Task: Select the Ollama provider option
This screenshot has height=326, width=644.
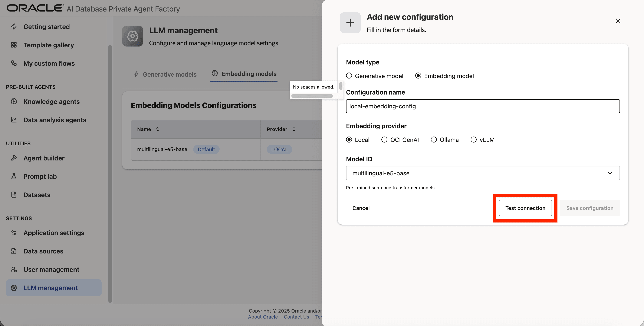Action: (x=434, y=140)
